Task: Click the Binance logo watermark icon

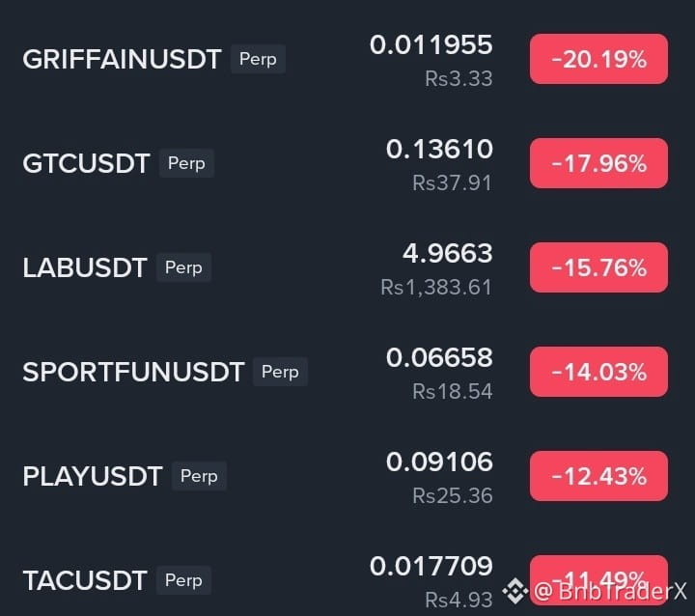Action: (515, 591)
